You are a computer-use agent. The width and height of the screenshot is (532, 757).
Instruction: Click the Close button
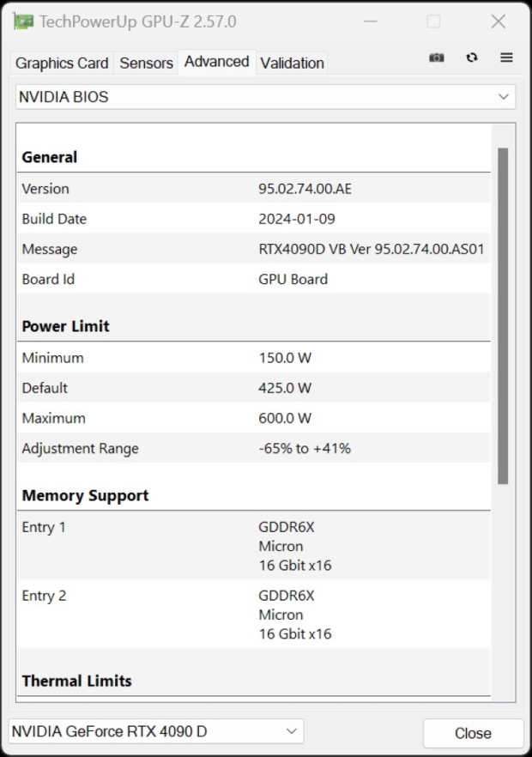[x=473, y=733]
